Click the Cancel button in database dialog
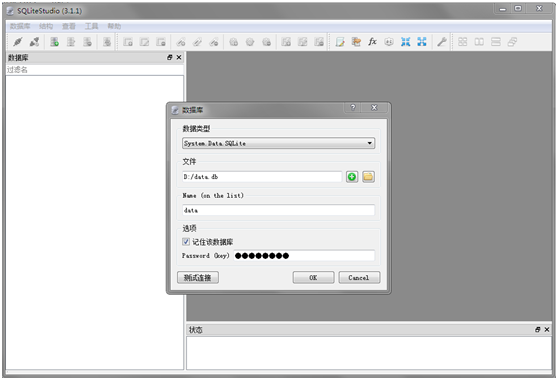 tap(359, 278)
